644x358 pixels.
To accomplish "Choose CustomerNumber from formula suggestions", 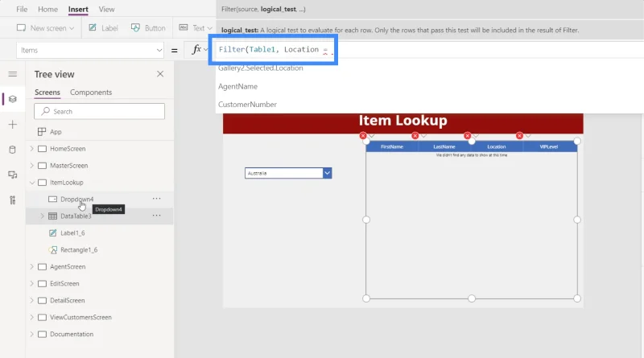I will pyautogui.click(x=247, y=105).
